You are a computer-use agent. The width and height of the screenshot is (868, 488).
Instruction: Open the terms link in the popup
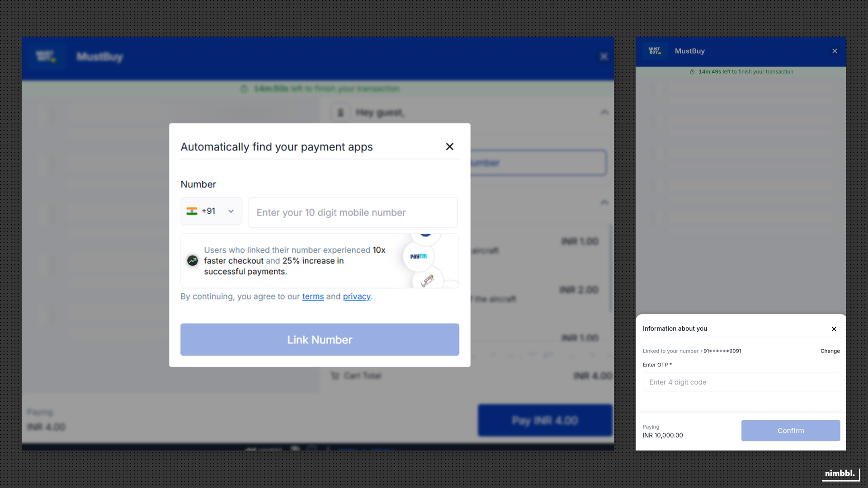pyautogui.click(x=313, y=296)
